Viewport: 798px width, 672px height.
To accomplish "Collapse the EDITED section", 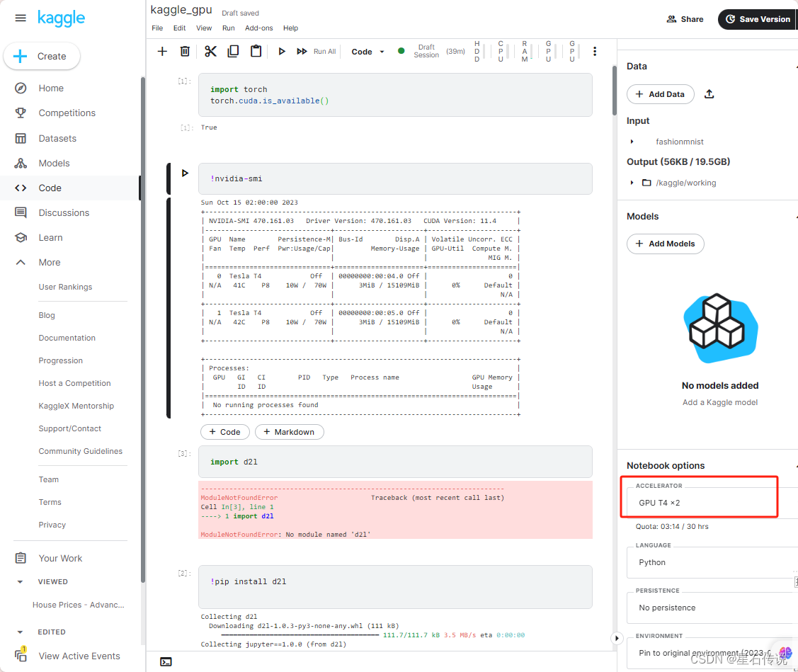I will (20, 632).
